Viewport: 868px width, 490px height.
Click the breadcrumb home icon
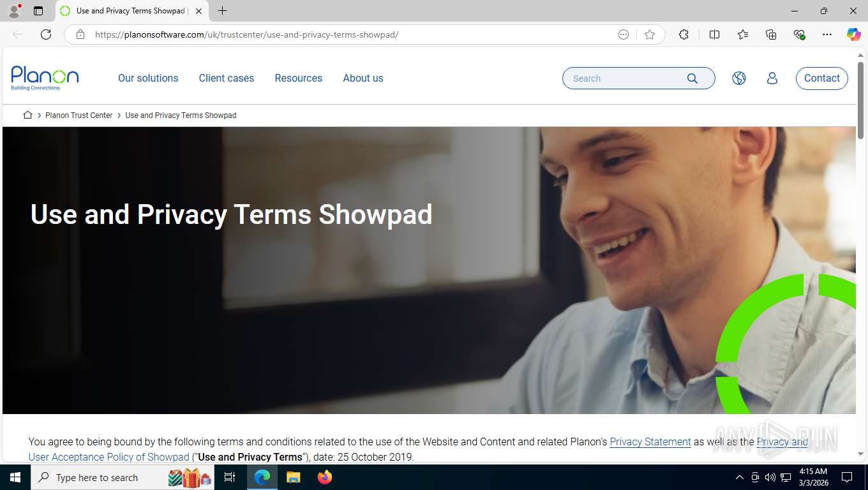point(27,115)
